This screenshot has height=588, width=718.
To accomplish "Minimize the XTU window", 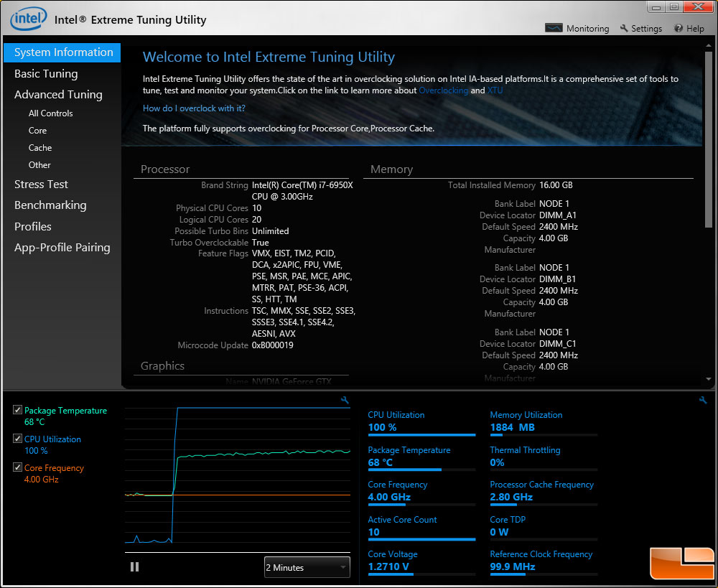I will 656,7.
